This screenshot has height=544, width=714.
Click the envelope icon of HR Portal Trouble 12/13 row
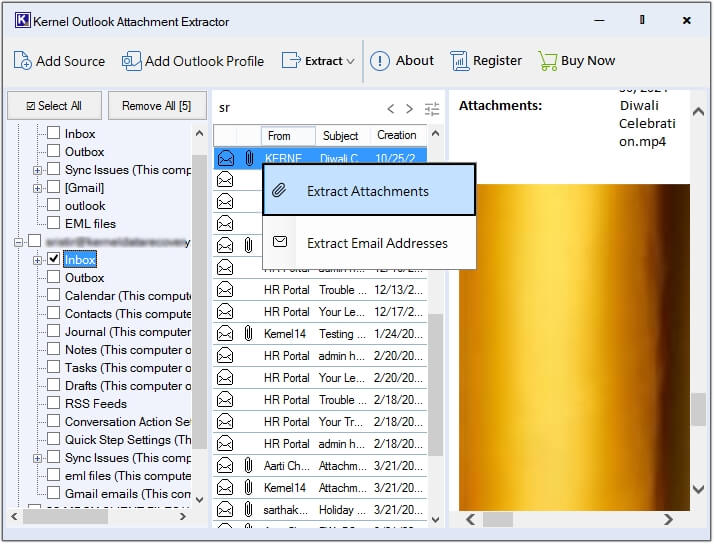click(225, 290)
